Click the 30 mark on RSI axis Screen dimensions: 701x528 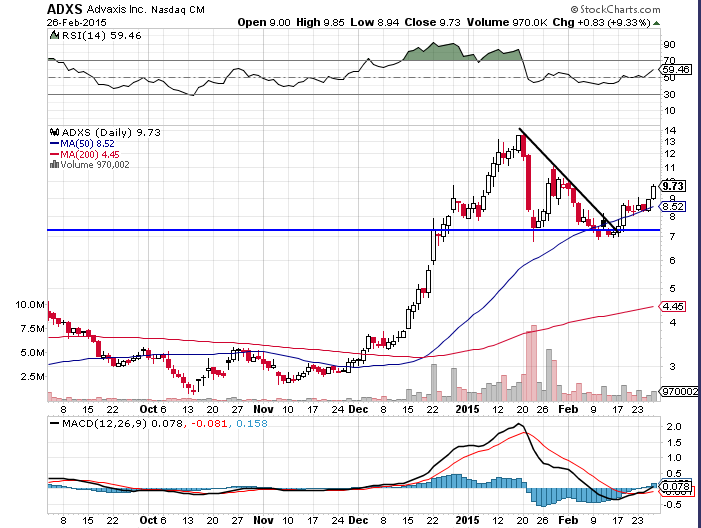point(669,95)
